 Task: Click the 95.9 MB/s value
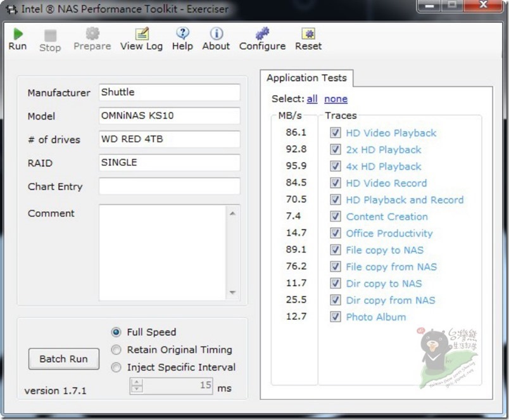pos(296,166)
